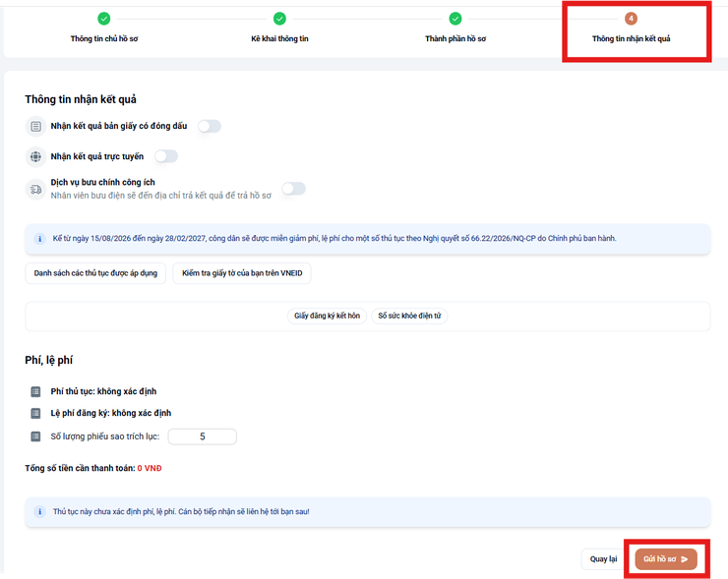Select the Sổ sức khỏe điện tử chip
728x579 pixels.
point(409,316)
